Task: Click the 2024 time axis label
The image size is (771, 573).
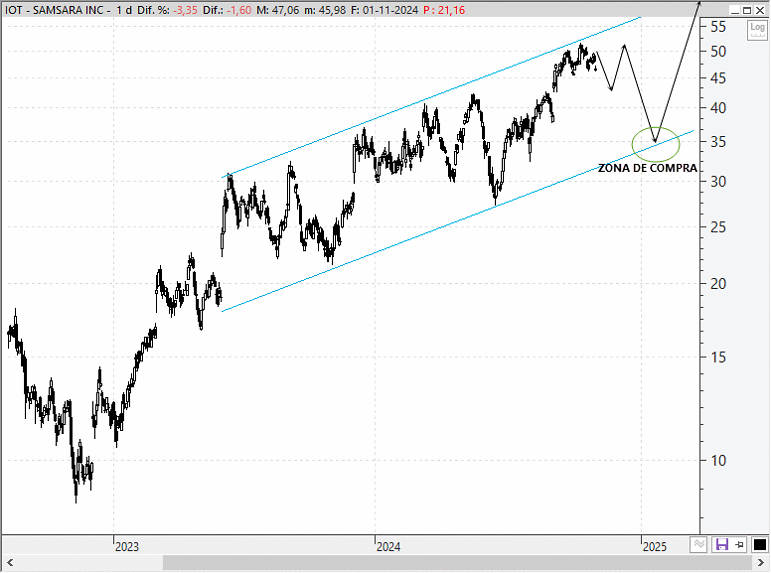Action: click(x=388, y=546)
